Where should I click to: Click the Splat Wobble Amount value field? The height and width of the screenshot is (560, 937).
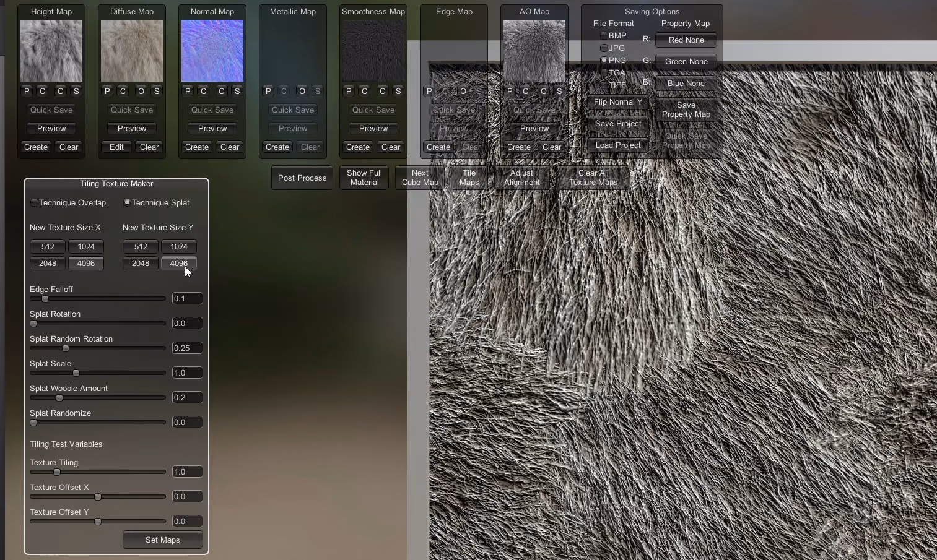[187, 397]
